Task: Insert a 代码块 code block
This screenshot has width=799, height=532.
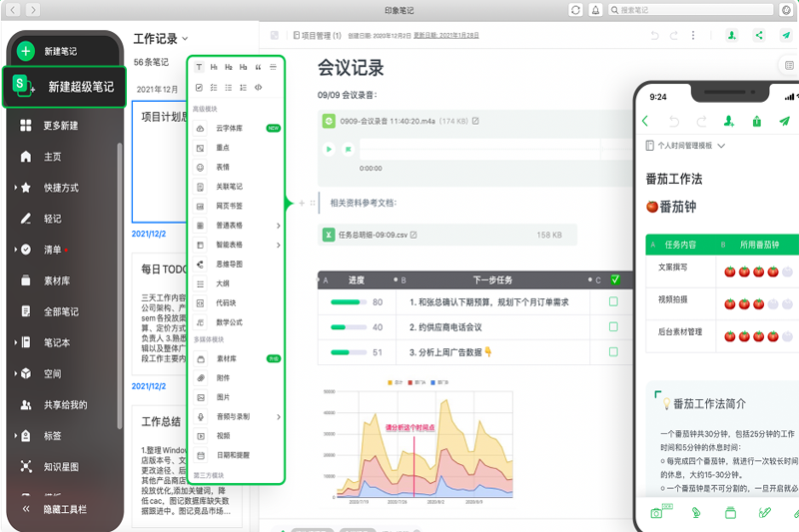Action: tap(227, 302)
